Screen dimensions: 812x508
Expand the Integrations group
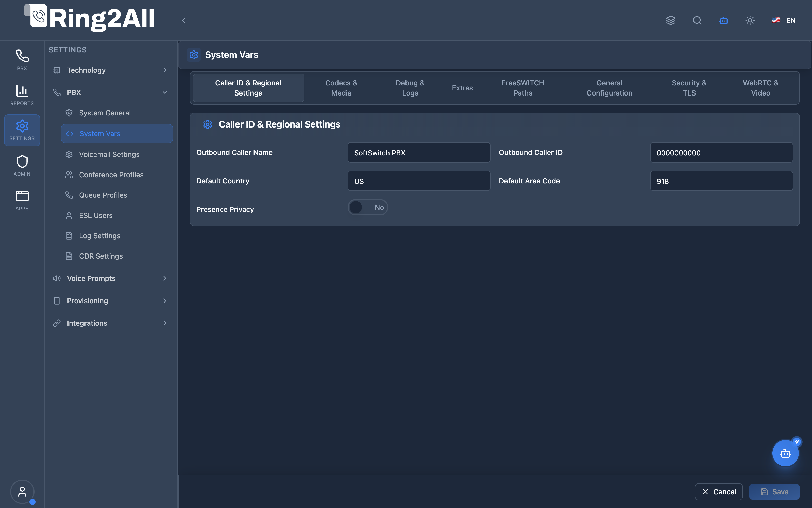point(110,323)
